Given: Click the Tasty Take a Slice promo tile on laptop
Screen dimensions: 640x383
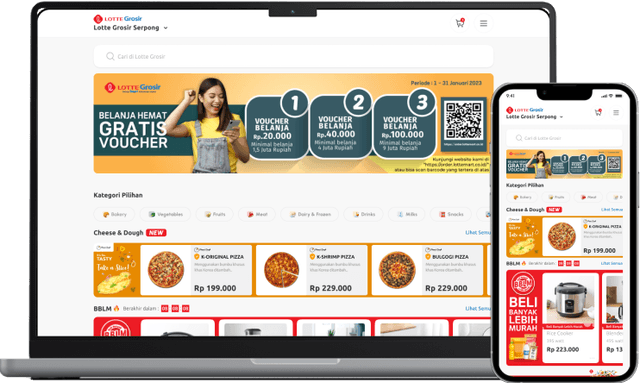Looking at the screenshot, I should tap(116, 270).
